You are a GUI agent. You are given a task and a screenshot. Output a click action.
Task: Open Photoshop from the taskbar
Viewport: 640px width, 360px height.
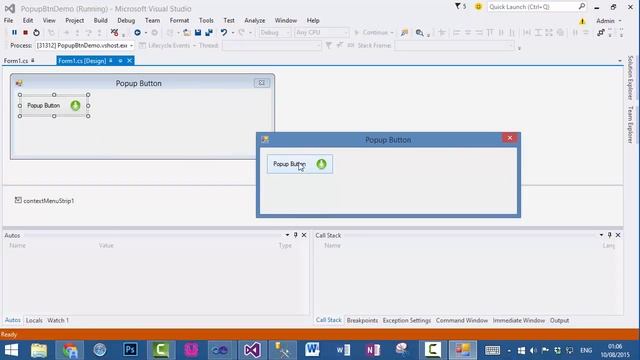click(130, 350)
